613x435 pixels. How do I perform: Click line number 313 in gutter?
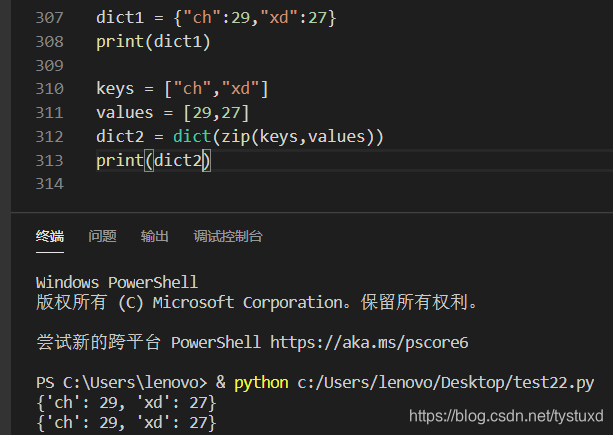click(x=49, y=161)
